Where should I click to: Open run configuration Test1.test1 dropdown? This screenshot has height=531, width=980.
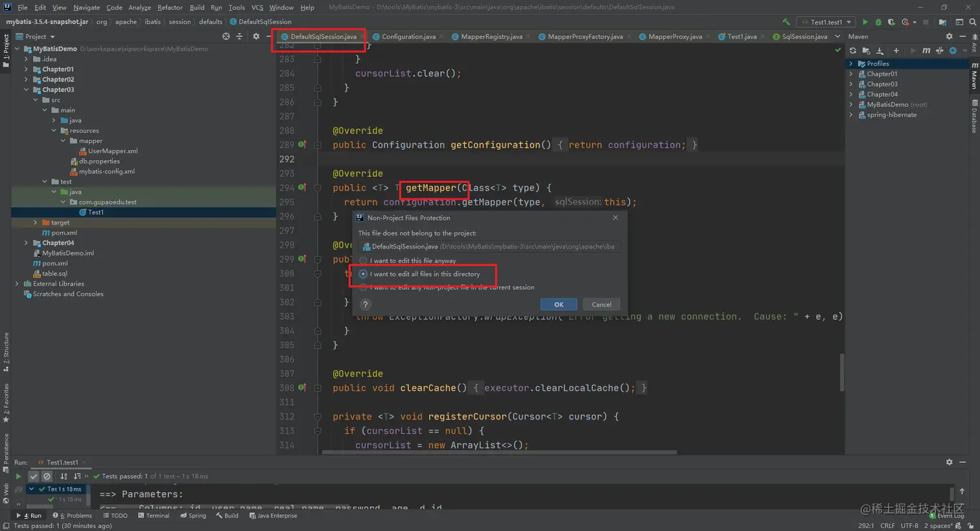click(826, 22)
